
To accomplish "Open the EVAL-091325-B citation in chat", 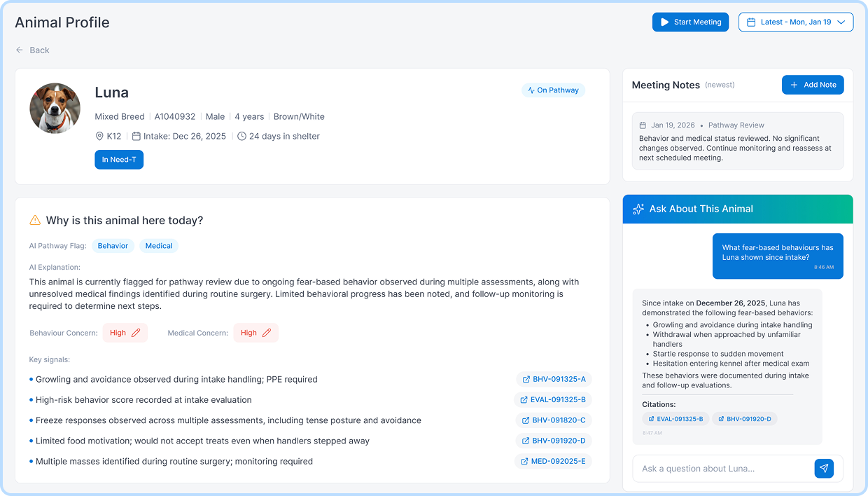I will click(675, 419).
